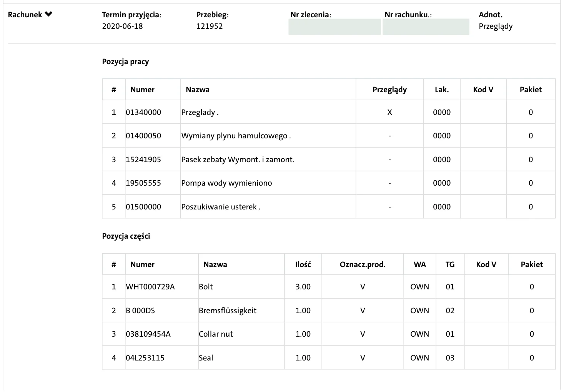Select work number 01340000
Viewport: 569px width, 392px height.
(143, 112)
